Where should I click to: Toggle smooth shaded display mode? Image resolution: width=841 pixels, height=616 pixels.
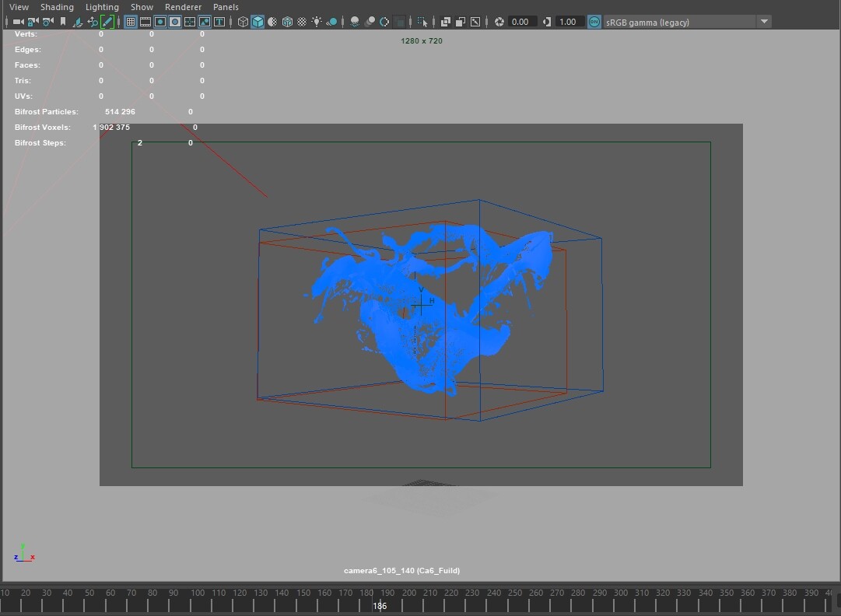coord(257,22)
